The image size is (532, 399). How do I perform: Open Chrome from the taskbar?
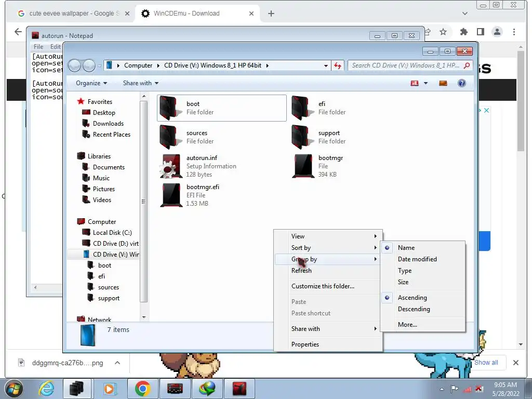click(x=142, y=389)
